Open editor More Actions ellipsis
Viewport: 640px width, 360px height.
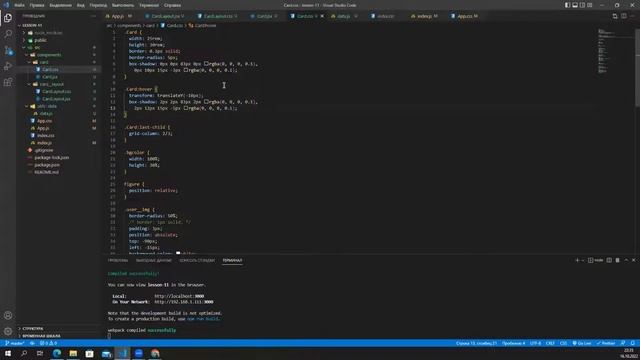tap(632, 16)
